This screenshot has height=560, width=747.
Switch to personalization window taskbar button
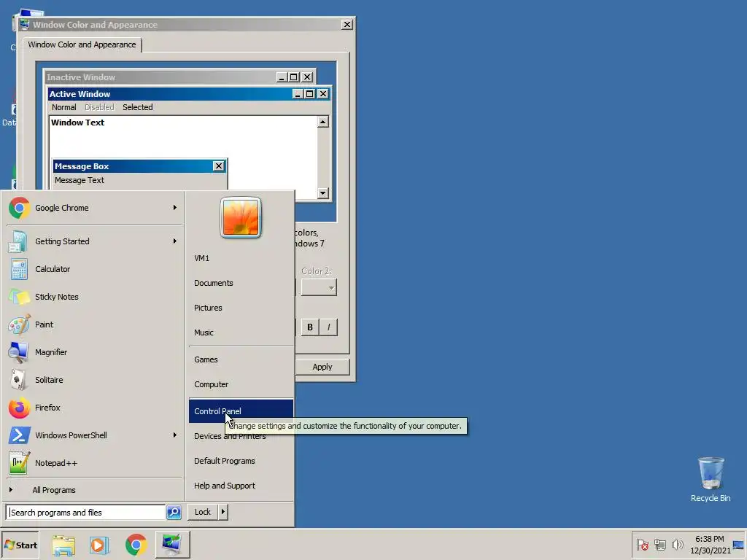pos(172,545)
